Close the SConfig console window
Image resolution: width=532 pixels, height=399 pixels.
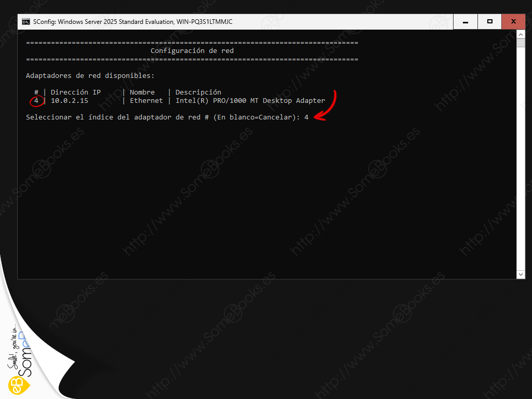[x=513, y=22]
